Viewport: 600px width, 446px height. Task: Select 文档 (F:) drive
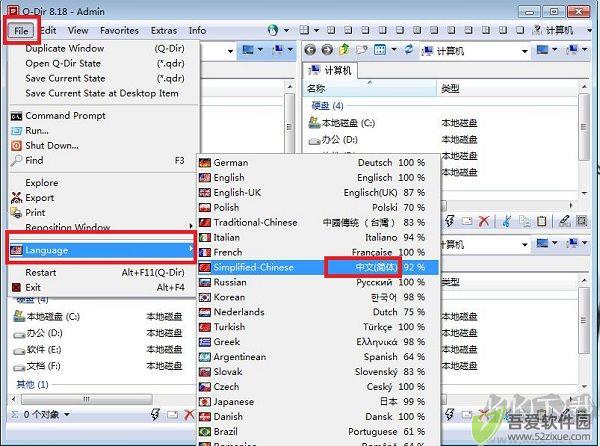point(37,366)
